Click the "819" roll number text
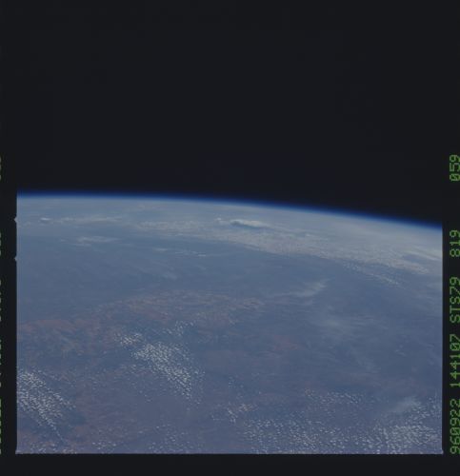Screen dimensions: 460x476 (x=454, y=244)
